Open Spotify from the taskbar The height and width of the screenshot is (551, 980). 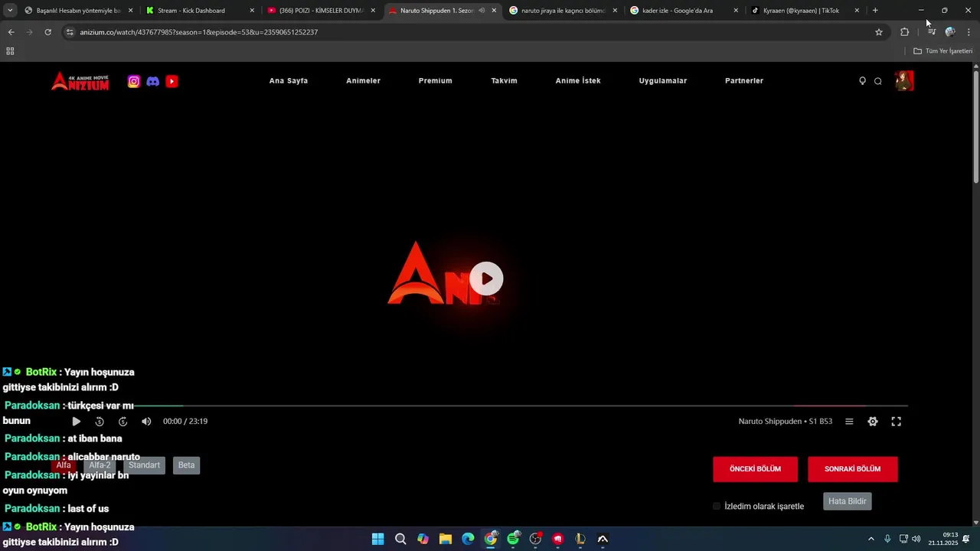513,540
